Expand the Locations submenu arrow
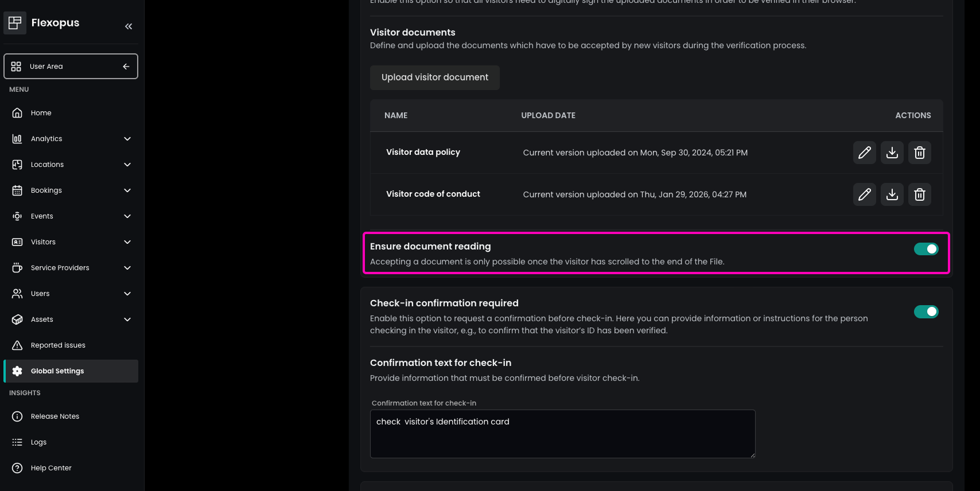The height and width of the screenshot is (491, 980). tap(127, 165)
